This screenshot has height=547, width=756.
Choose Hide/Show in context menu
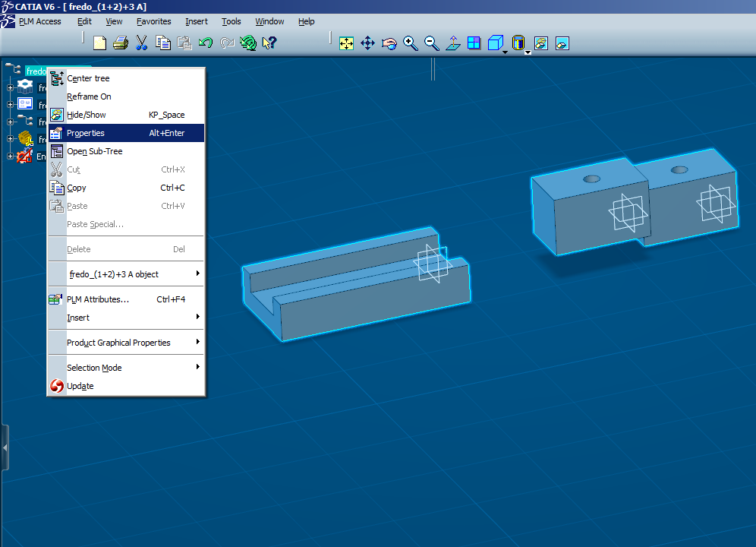[x=126, y=115]
